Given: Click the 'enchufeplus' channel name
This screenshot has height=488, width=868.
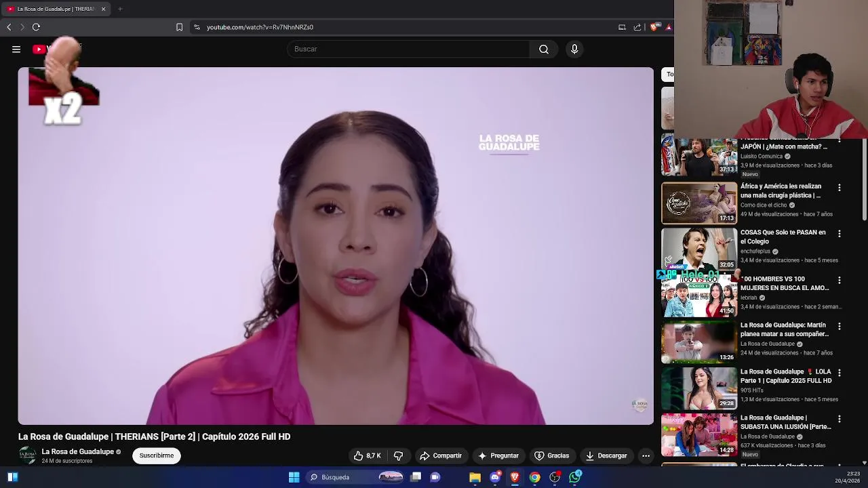Looking at the screenshot, I should 755,251.
